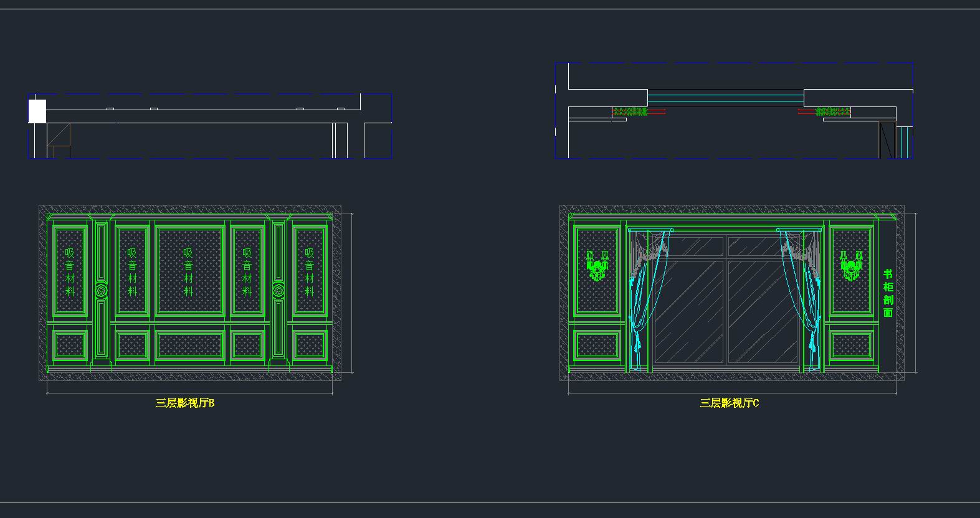The width and height of the screenshot is (980, 518).
Task: Select the leftmost 吸音材料 panel label
Action: (x=70, y=271)
